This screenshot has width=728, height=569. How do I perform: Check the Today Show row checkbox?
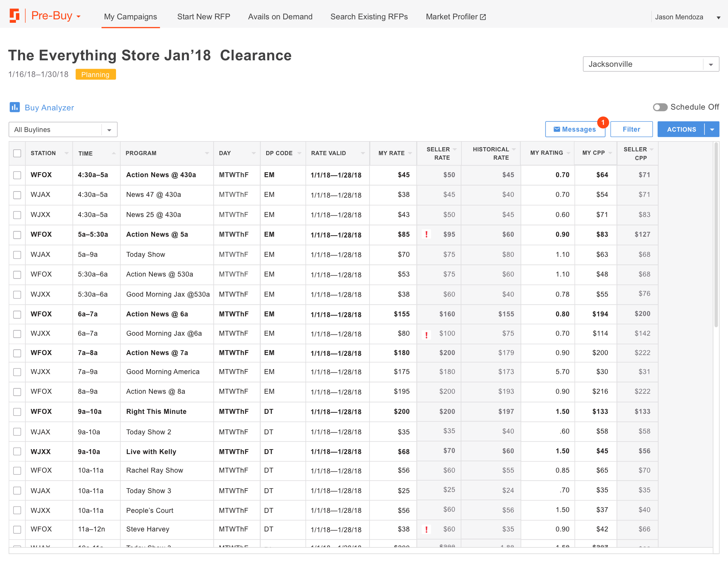click(17, 255)
